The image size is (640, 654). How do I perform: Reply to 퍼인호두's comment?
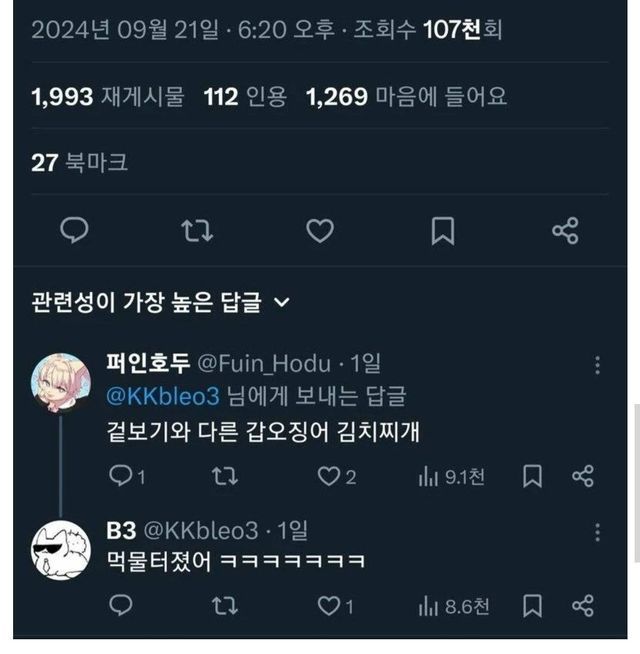tap(120, 477)
